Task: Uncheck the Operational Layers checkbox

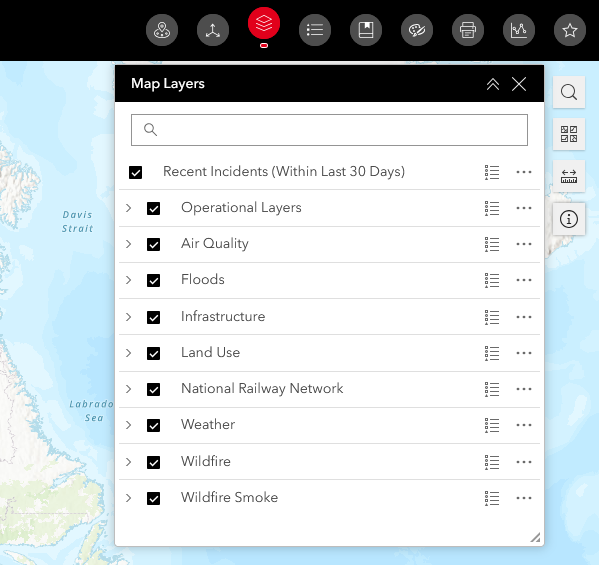Action: [154, 209]
